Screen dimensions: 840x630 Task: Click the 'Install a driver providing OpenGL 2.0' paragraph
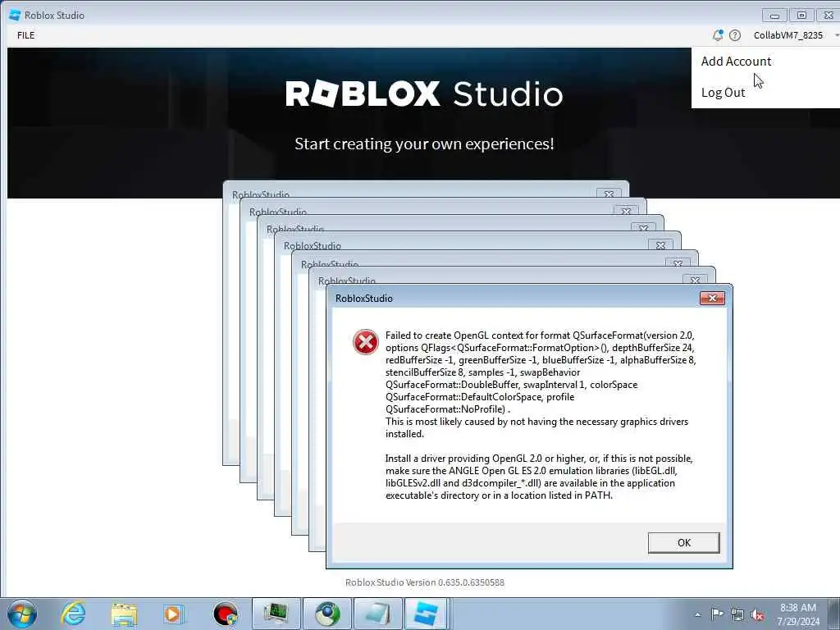click(539, 477)
